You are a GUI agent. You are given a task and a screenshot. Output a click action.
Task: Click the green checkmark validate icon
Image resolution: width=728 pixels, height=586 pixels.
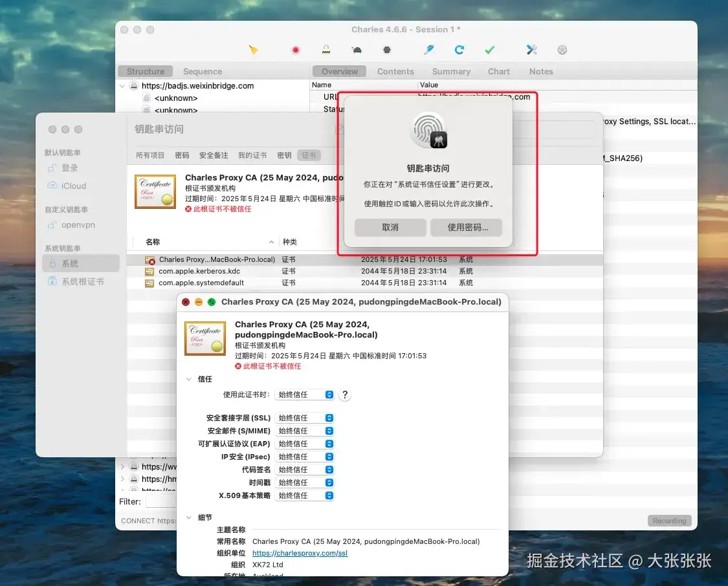click(x=490, y=50)
